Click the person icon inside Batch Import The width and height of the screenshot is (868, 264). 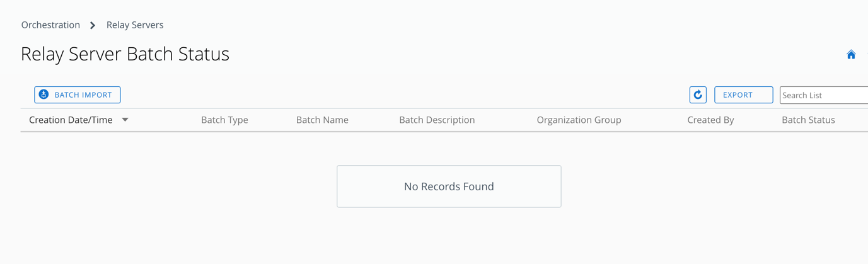click(43, 95)
